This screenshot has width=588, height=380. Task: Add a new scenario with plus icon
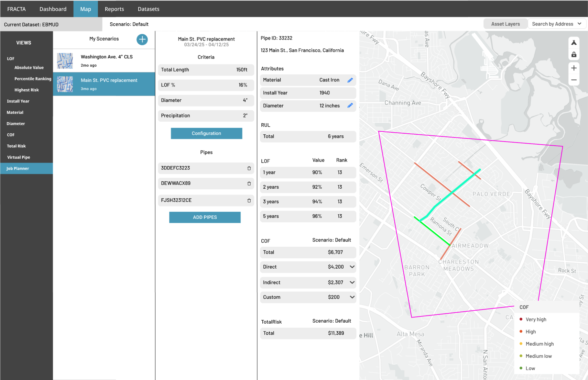142,40
